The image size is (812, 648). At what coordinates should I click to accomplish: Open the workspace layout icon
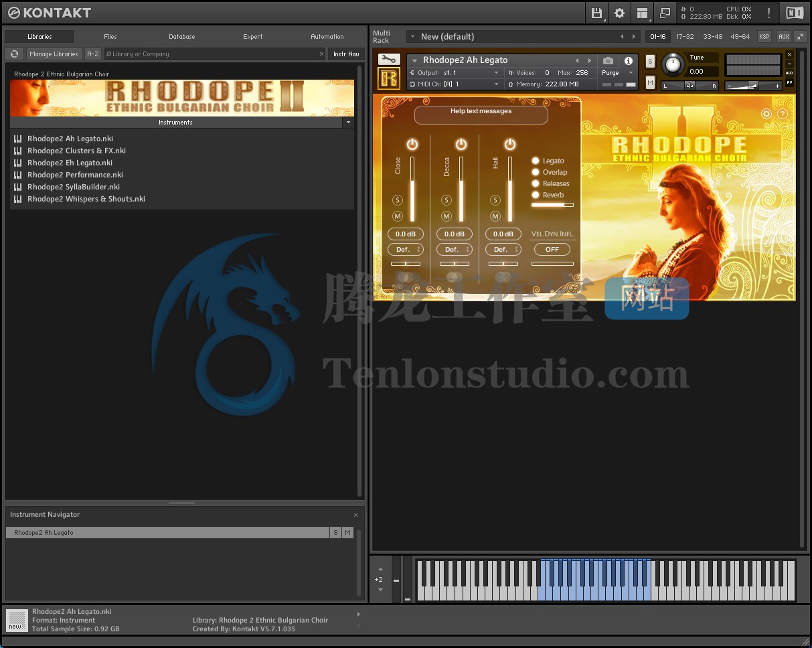coord(642,13)
